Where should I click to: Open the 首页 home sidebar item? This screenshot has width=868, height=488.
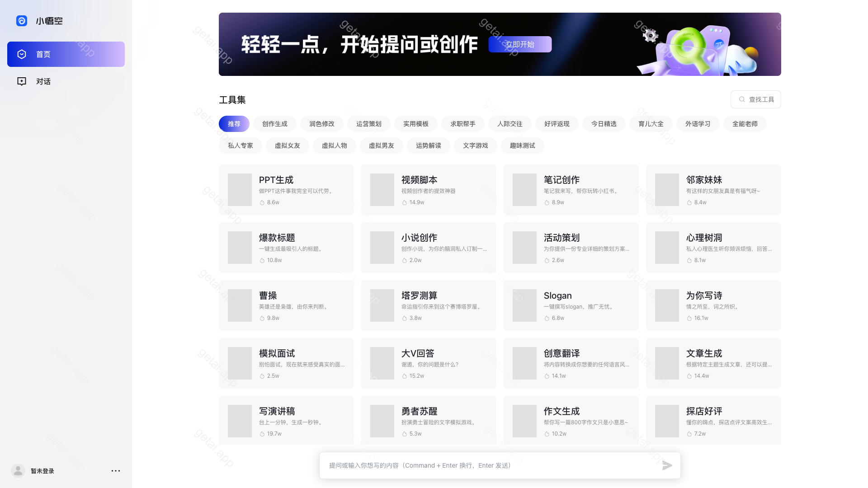click(x=66, y=54)
